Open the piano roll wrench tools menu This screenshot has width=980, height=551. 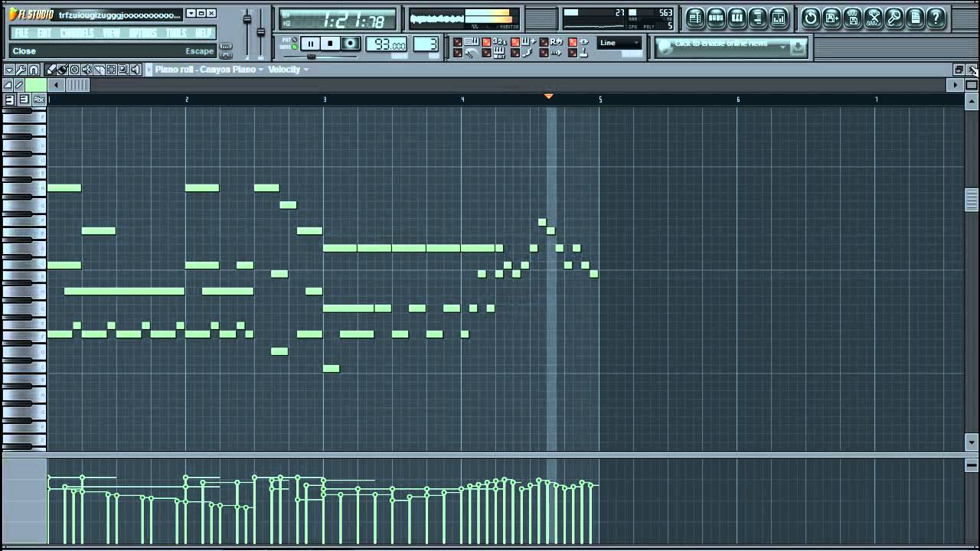tap(21, 70)
